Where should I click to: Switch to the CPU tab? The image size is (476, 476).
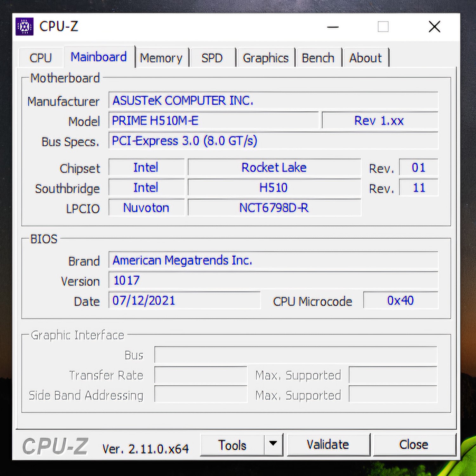pyautogui.click(x=41, y=58)
